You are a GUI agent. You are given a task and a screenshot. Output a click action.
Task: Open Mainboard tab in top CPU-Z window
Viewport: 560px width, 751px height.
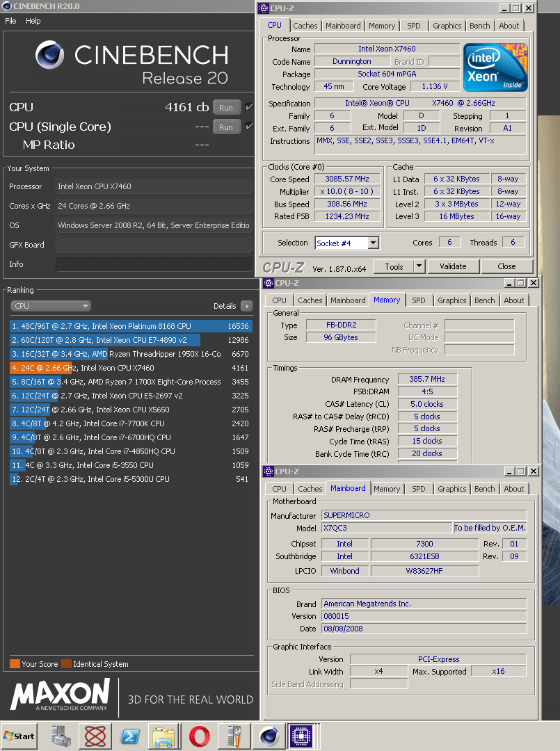343,26
